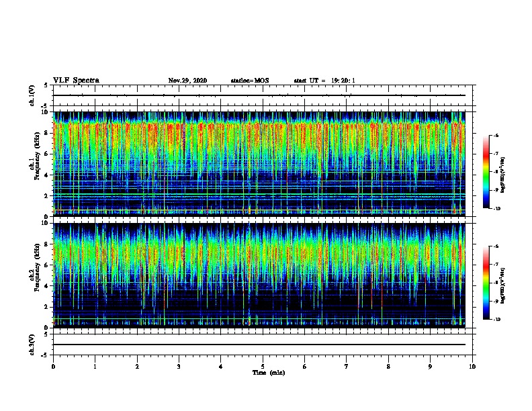Select the "Nov.29, 2020" date text
532x411 pixels.
(x=187, y=81)
